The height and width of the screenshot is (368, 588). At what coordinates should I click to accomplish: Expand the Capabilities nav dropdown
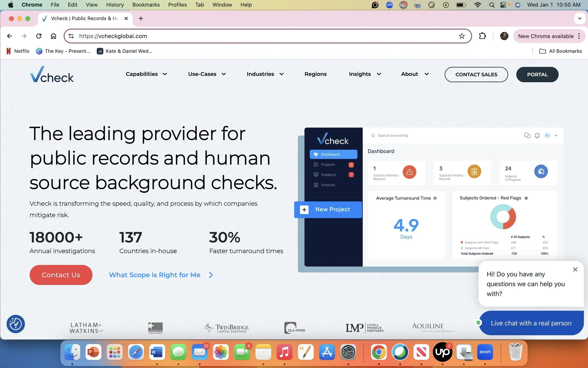pyautogui.click(x=146, y=74)
